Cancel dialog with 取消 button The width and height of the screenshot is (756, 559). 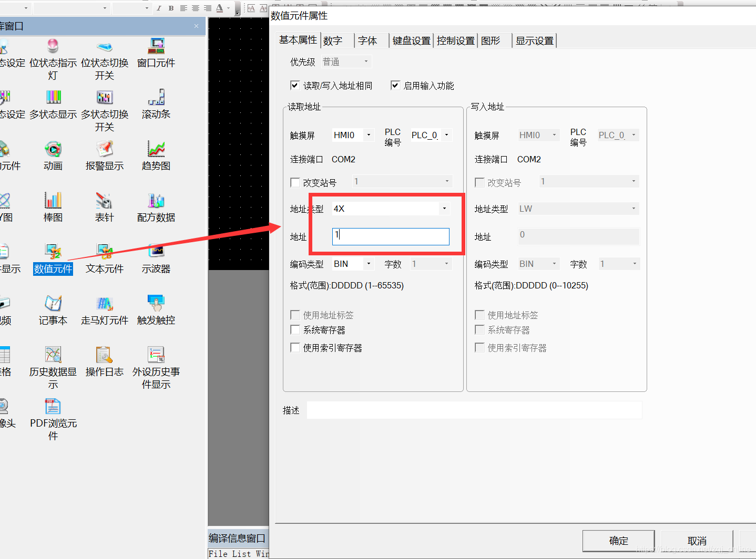pos(697,541)
